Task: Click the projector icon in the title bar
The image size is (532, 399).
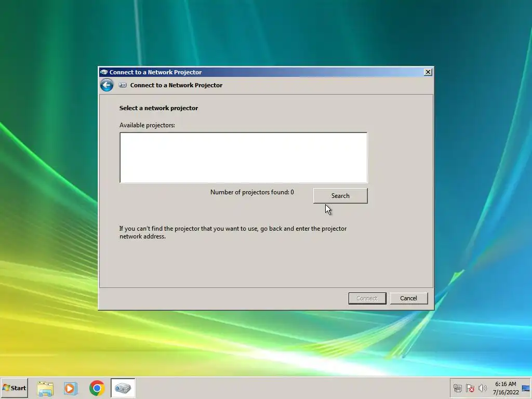Action: coord(104,72)
